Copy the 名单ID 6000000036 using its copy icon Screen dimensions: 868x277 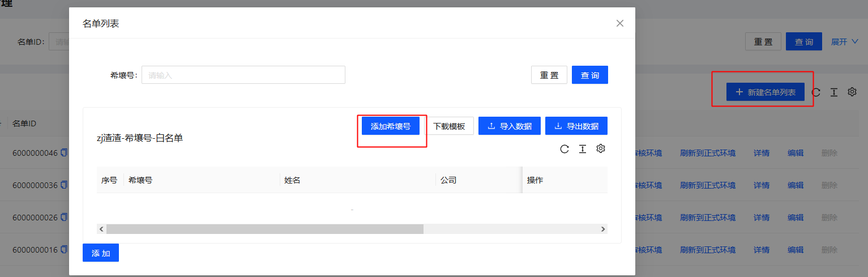pos(64,185)
